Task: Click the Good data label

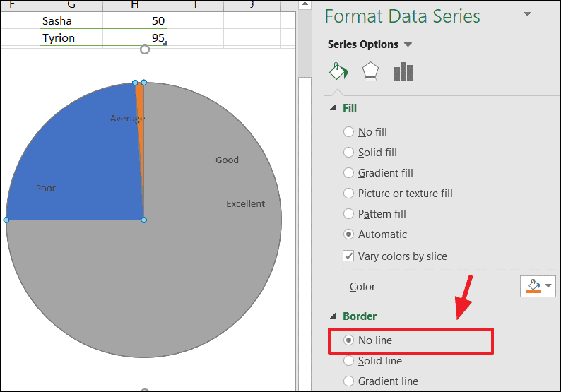Action: [x=227, y=160]
